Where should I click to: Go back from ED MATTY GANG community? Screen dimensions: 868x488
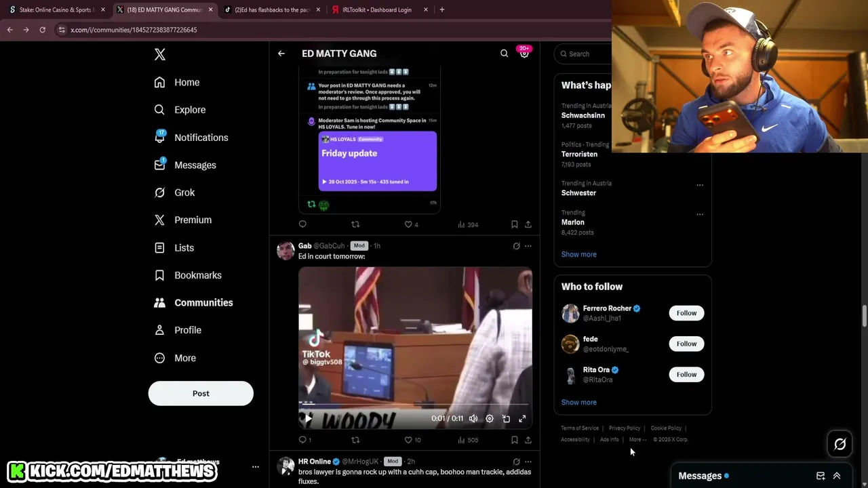[x=281, y=54]
